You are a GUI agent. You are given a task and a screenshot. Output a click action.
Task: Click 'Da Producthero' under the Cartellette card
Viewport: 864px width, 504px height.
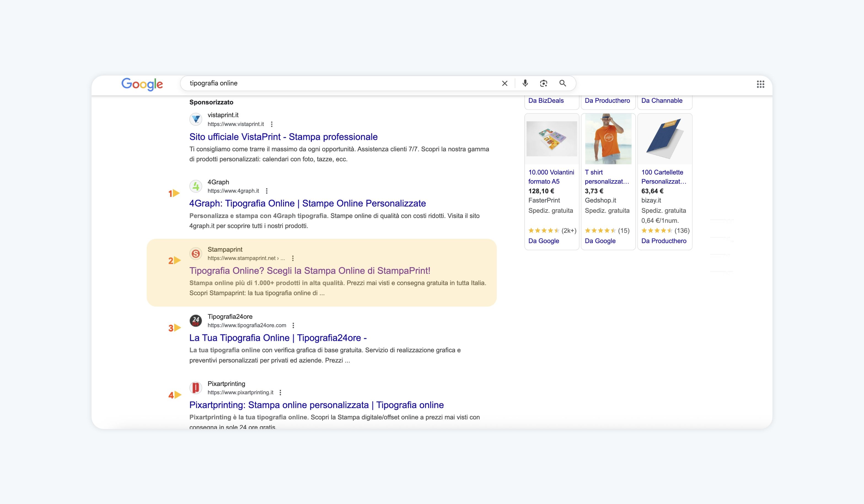[x=664, y=241]
